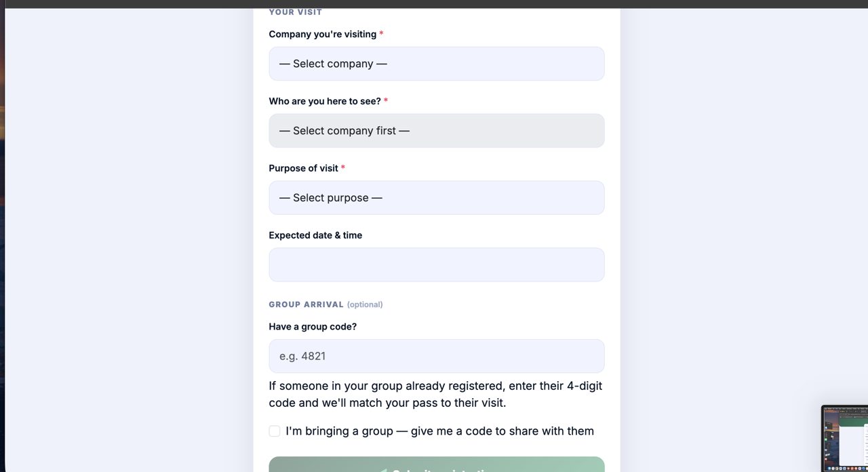This screenshot has width=868, height=472.
Task: Focus the Expected date & time field
Action: pyautogui.click(x=436, y=264)
